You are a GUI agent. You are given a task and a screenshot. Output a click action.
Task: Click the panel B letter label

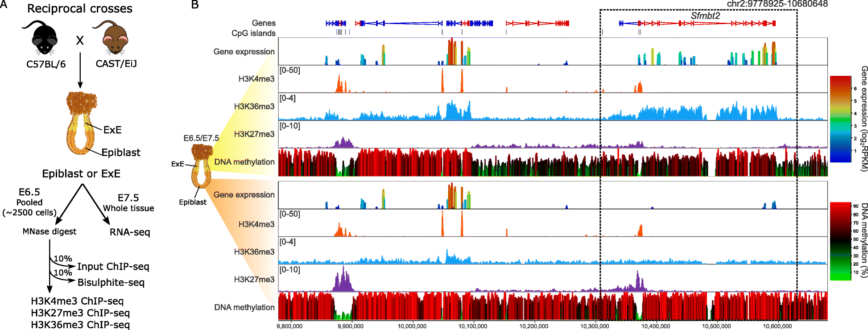coord(195,5)
